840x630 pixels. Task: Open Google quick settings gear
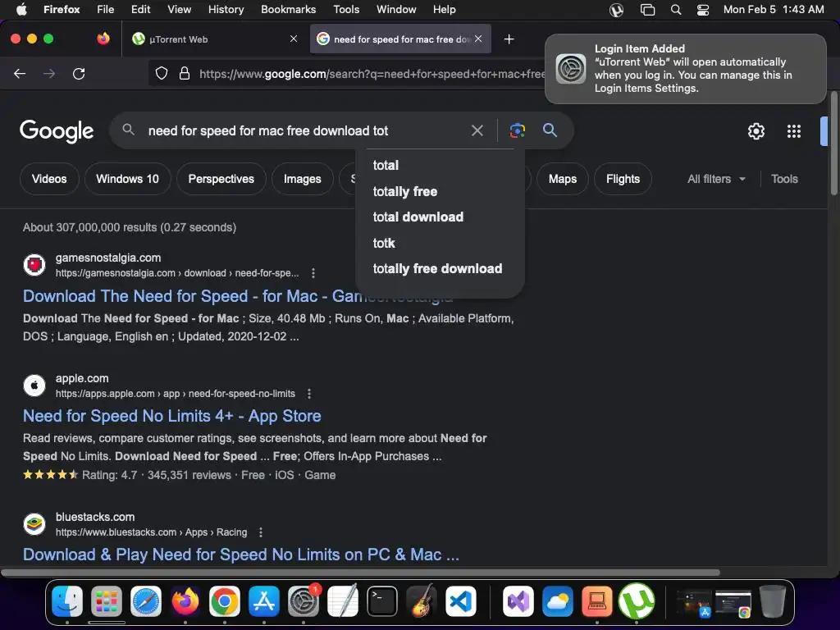[x=756, y=131]
